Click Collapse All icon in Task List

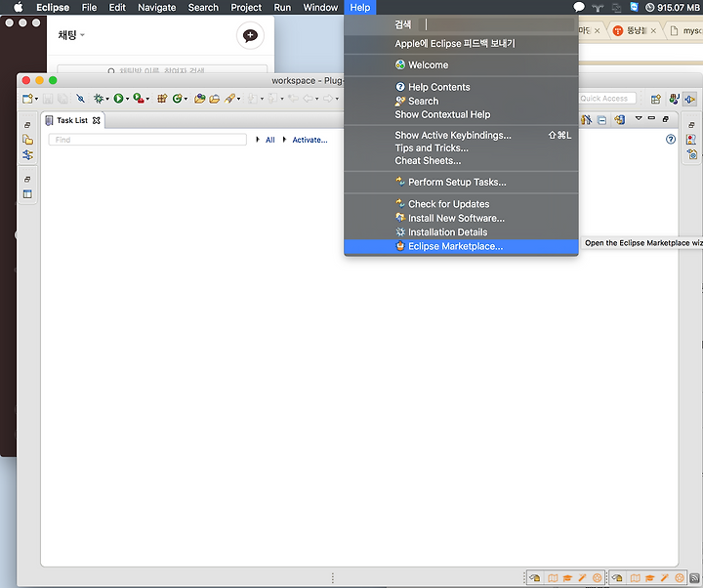click(x=602, y=120)
